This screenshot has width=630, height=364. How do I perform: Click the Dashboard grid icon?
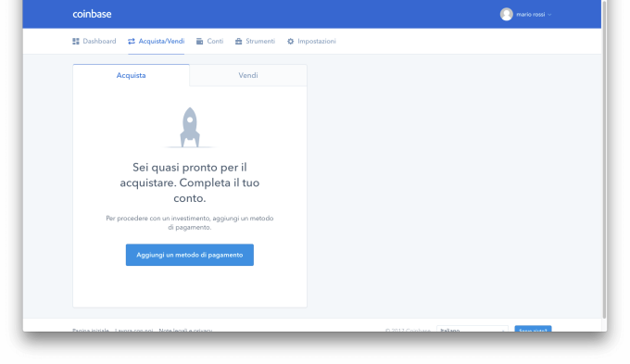pyautogui.click(x=76, y=42)
